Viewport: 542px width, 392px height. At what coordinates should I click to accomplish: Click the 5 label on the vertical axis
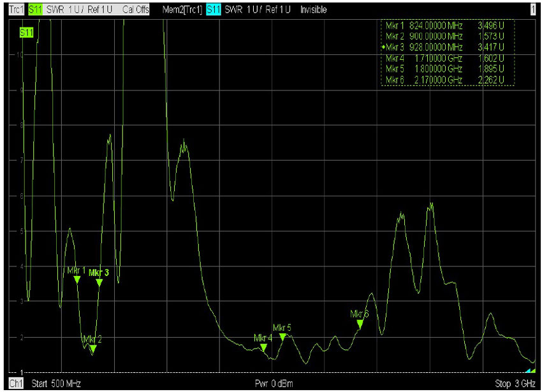point(22,231)
